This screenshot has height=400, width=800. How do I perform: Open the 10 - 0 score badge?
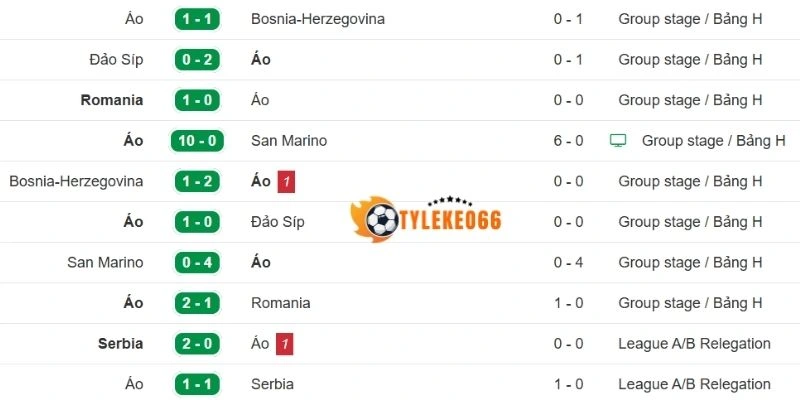click(199, 141)
